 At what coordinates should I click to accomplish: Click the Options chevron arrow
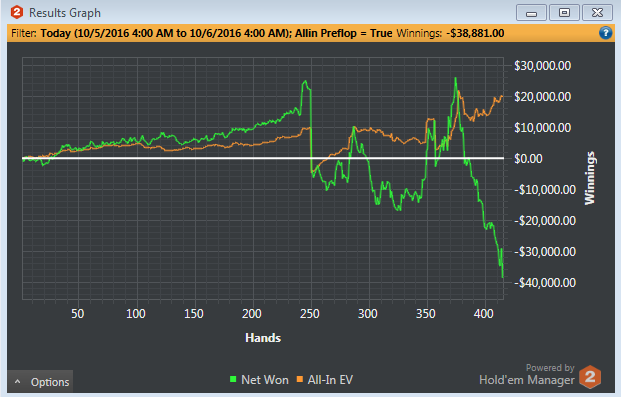tap(17, 382)
